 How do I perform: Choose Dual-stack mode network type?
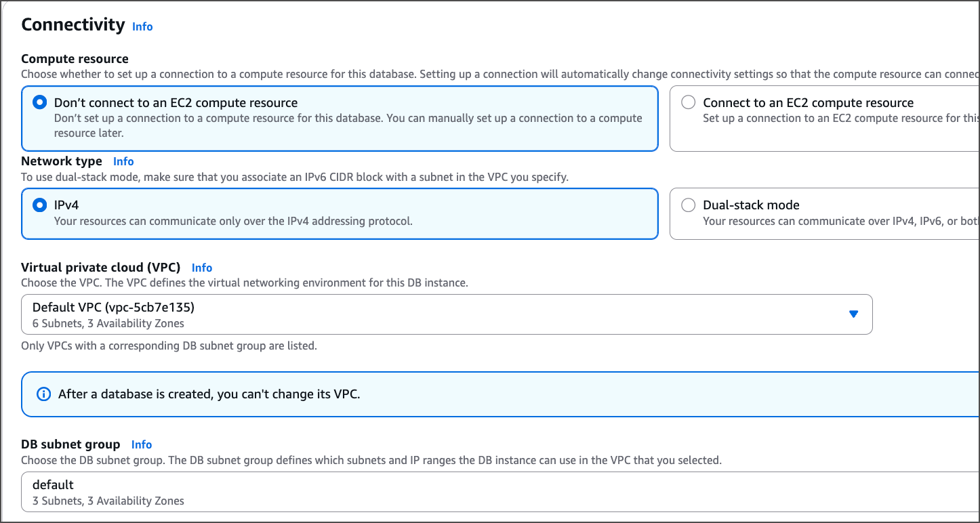pos(689,205)
